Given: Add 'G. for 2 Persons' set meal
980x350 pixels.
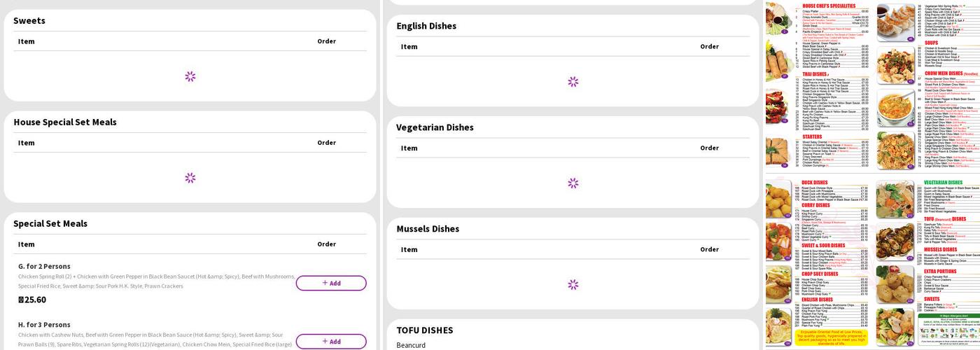Looking at the screenshot, I should tap(330, 283).
